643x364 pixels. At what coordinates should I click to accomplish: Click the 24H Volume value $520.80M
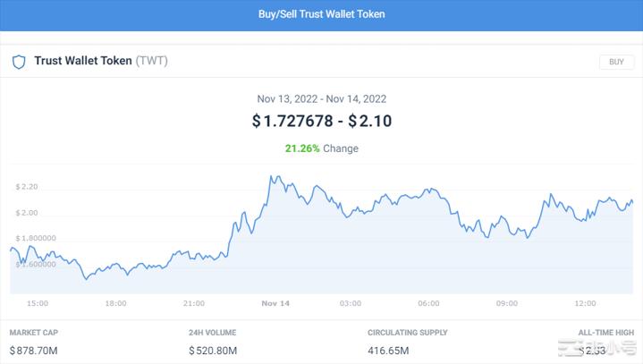point(213,350)
